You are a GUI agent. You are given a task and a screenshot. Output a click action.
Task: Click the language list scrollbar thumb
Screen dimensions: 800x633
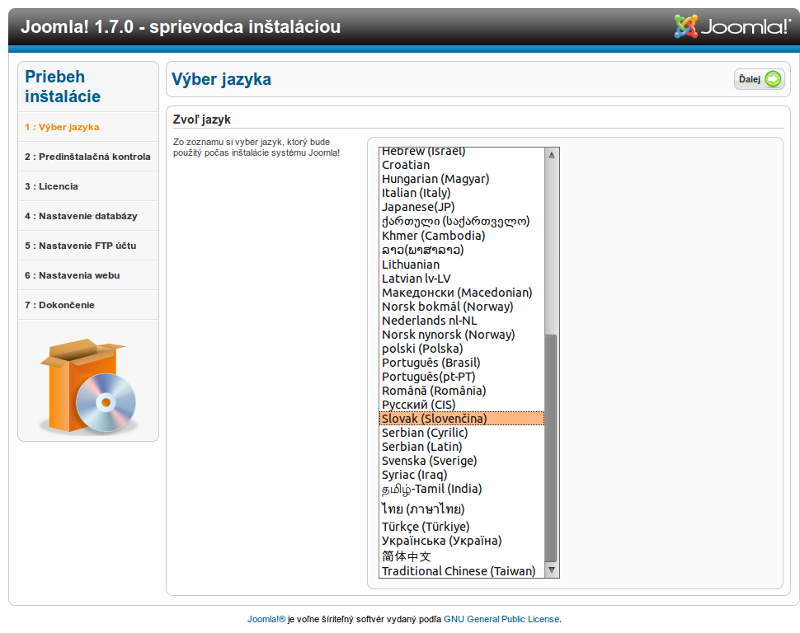[x=552, y=448]
